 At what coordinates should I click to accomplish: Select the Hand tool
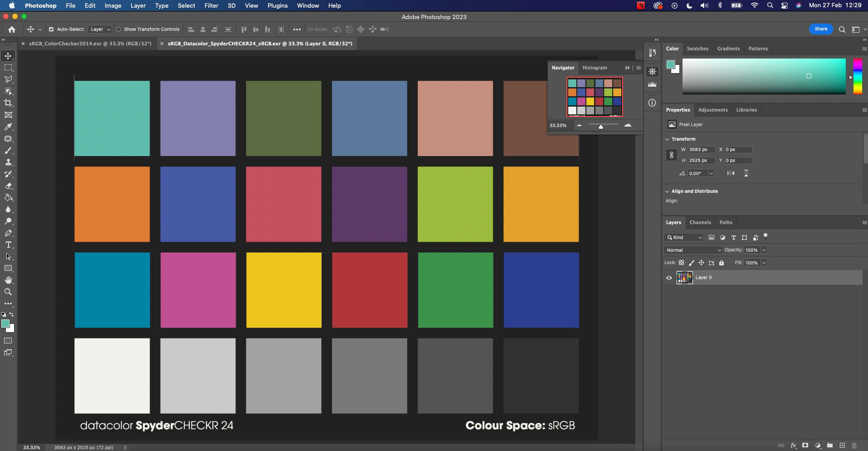pos(8,280)
